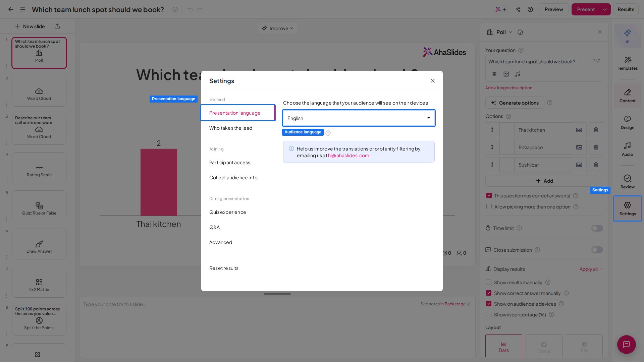The image size is (644, 362).
Task: Open the Review sidebar panel
Action: click(627, 182)
